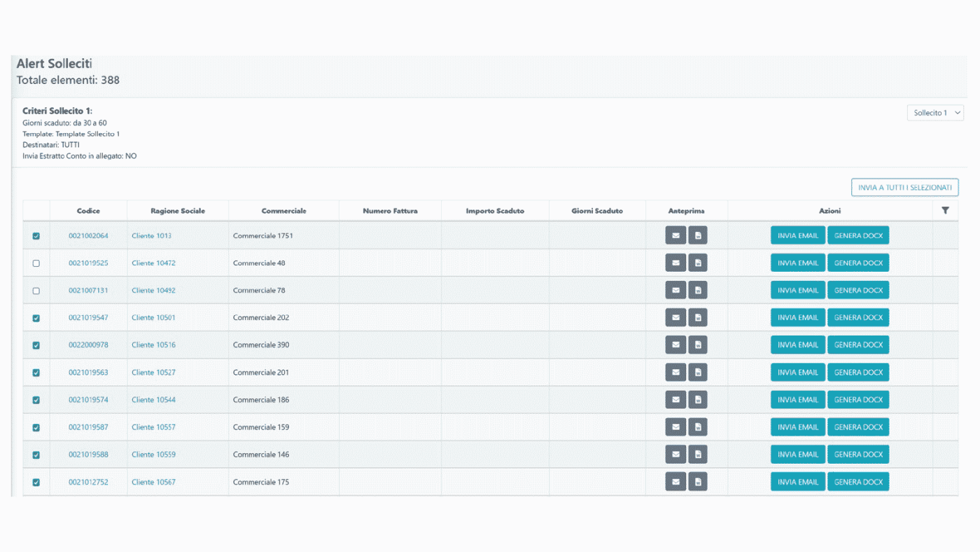
Task: Open email preview for Cliente 10567
Action: pyautogui.click(x=675, y=481)
